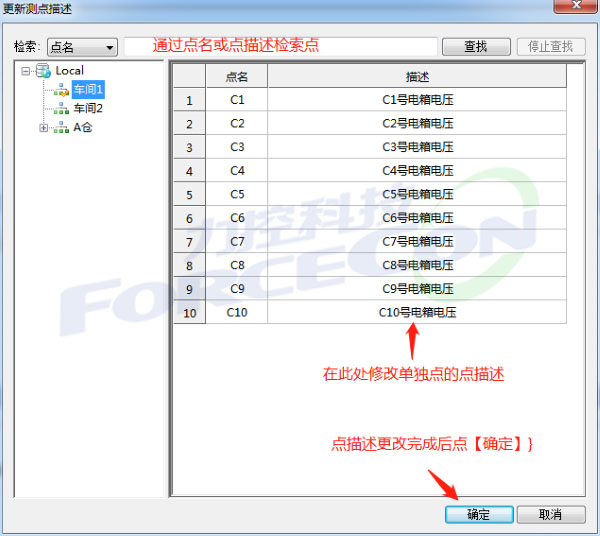Edit the C2号电箱电压 description cell
This screenshot has height=536, width=600.
click(x=417, y=124)
